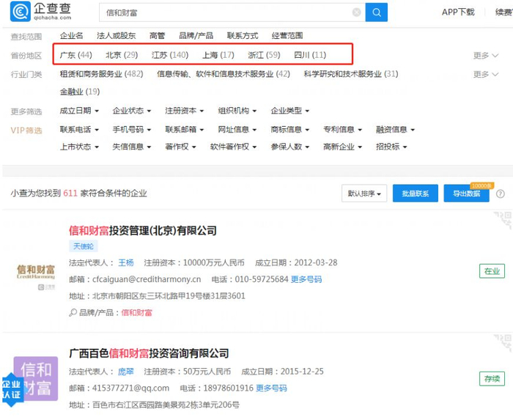Screen dimensions: 513x420
Task: Click the 企业认证 badge icon
Action: (x=12, y=388)
